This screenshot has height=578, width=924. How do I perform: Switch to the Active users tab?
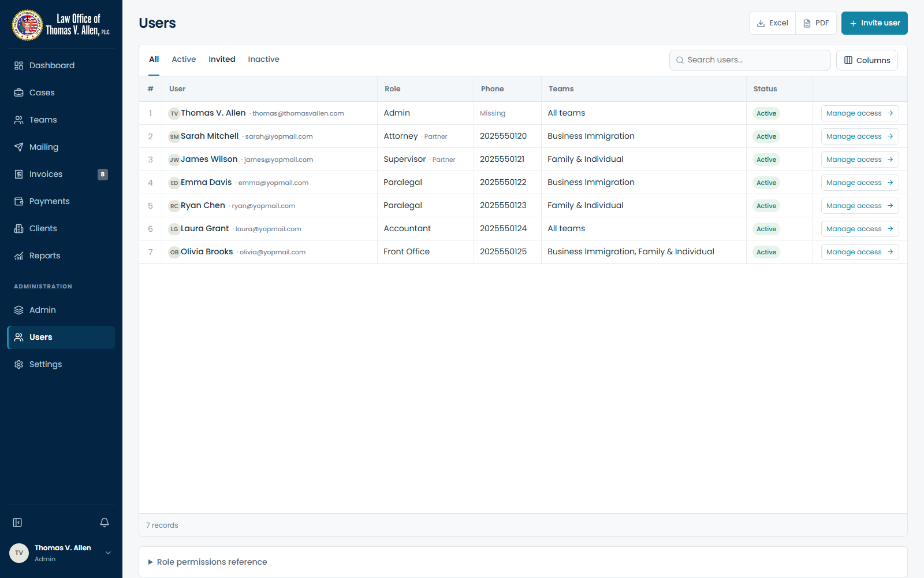click(184, 59)
